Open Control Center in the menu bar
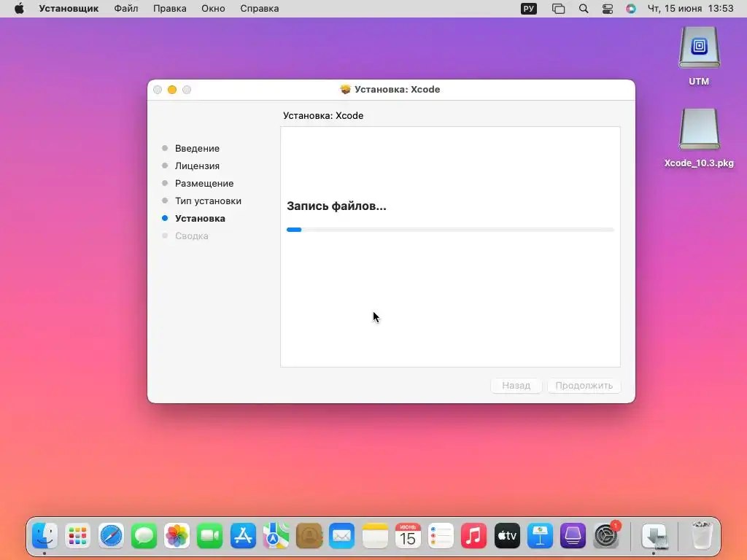747x560 pixels. 608,9
